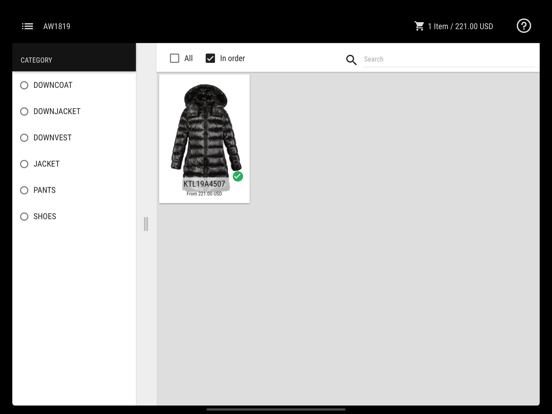
Task: Select the DOWNJACKET category radio button
Action: point(24,112)
